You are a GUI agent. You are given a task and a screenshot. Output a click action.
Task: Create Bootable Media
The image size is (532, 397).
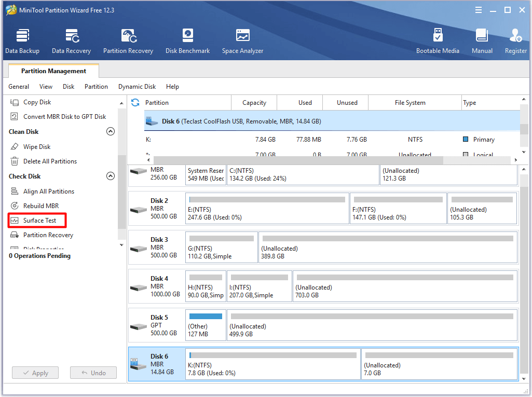click(438, 41)
